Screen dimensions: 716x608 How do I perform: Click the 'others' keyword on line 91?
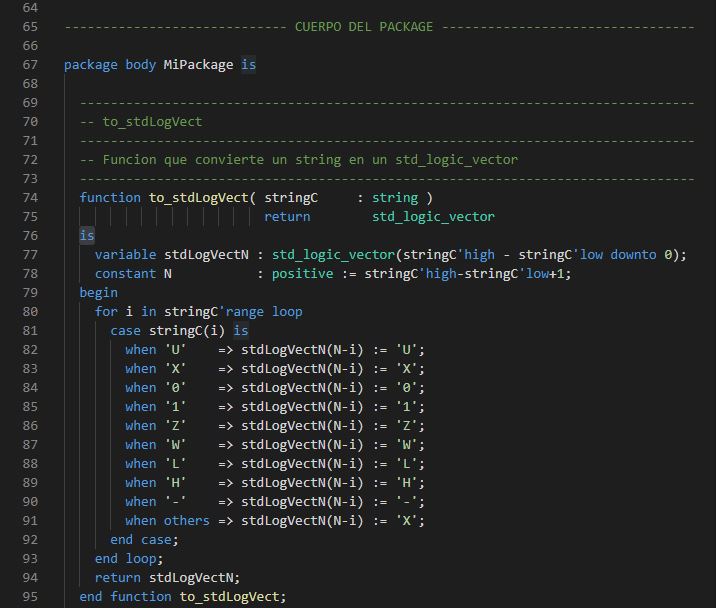pos(187,521)
